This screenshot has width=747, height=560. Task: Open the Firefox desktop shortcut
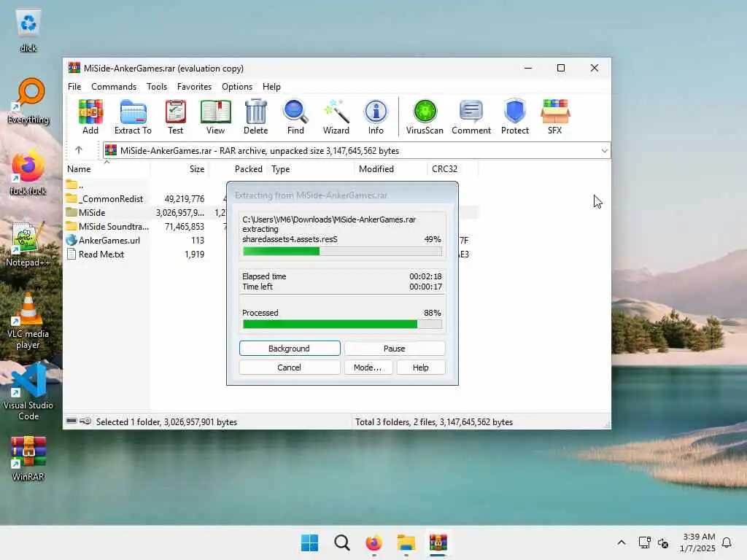click(x=28, y=173)
